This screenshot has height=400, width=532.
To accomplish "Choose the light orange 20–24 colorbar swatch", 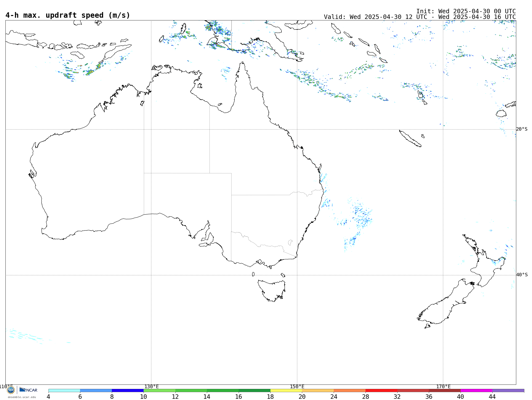I will tap(318, 391).
